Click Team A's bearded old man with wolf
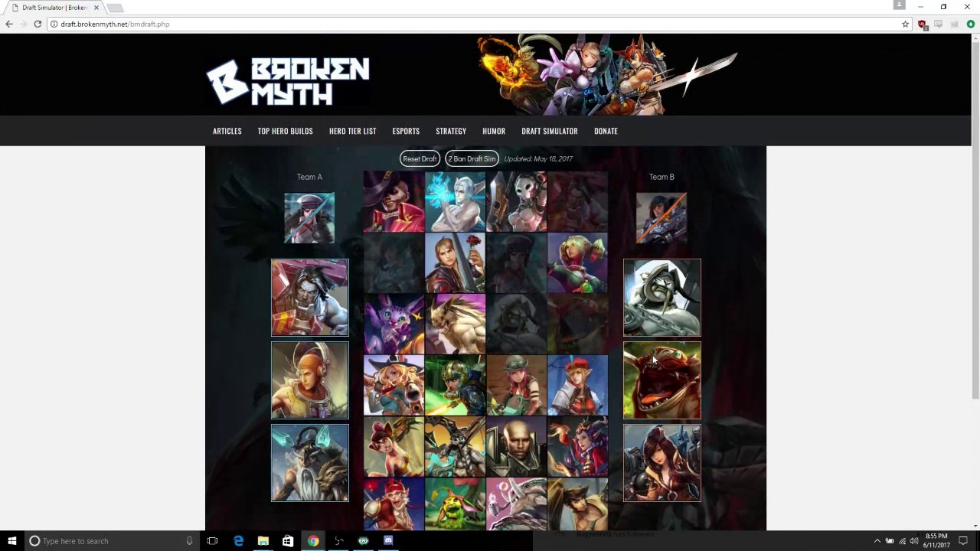This screenshot has height=551, width=980. point(309,463)
